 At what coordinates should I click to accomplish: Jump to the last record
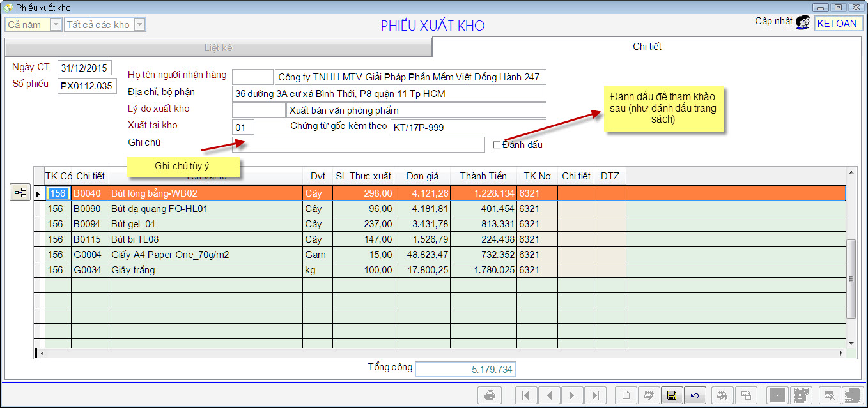tap(595, 395)
